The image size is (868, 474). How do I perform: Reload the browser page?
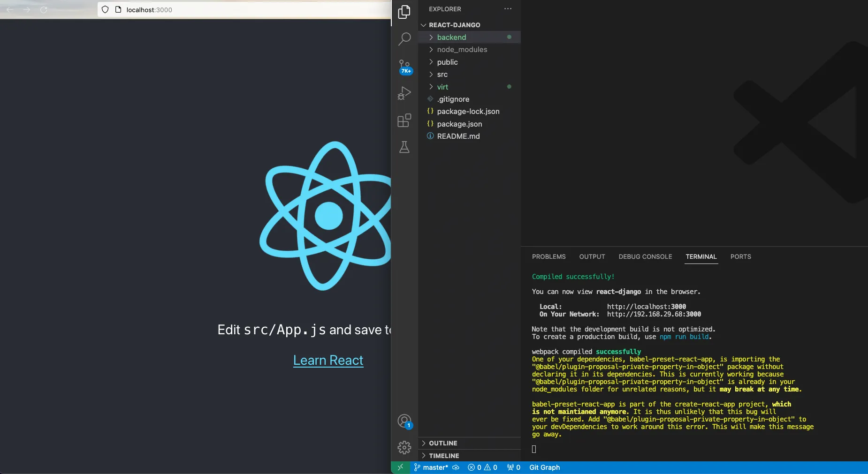[x=44, y=9]
